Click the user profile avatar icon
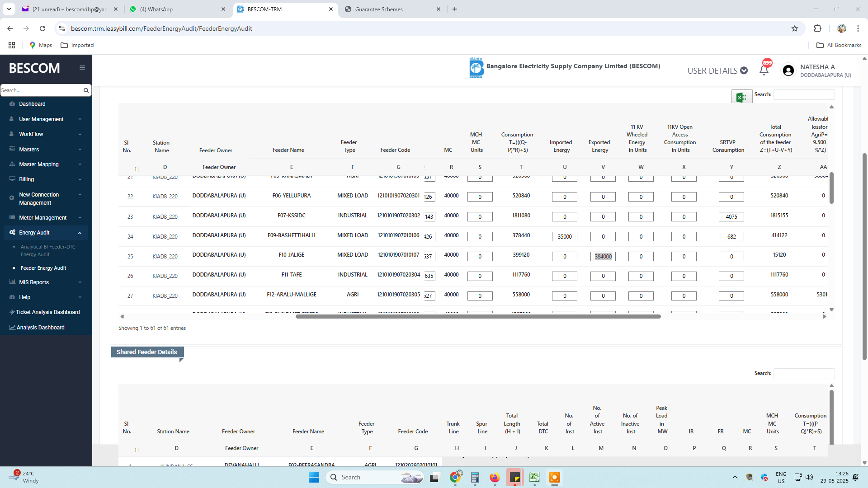Image resolution: width=868 pixels, height=488 pixels. [x=788, y=70]
